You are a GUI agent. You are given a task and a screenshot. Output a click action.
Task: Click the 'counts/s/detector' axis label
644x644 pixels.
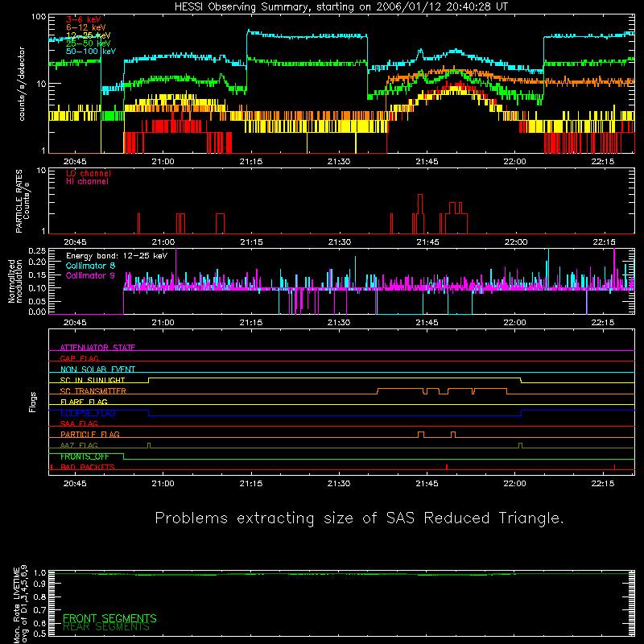22,84
